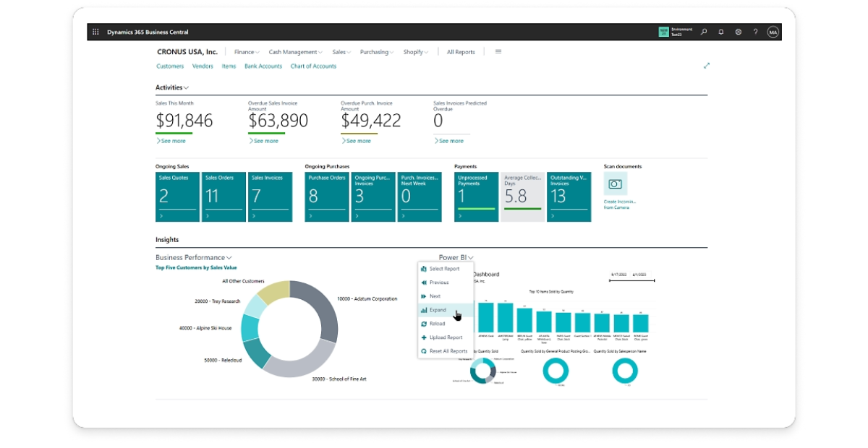Open the Cash Management dropdown
The image size is (868, 448).
[296, 52]
